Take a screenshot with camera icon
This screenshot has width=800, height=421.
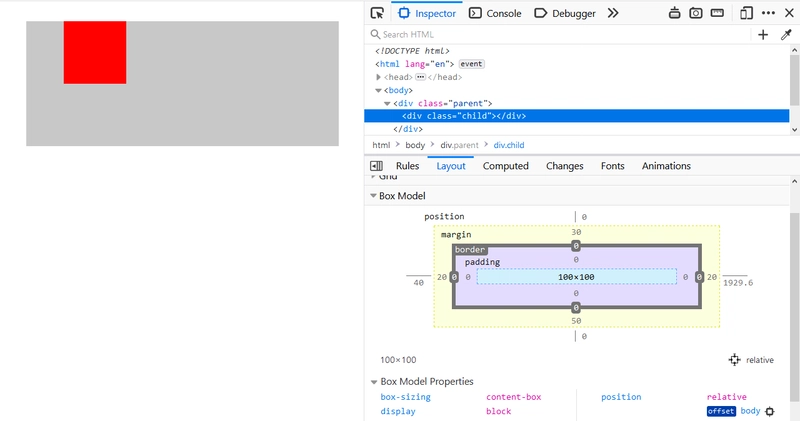click(696, 13)
